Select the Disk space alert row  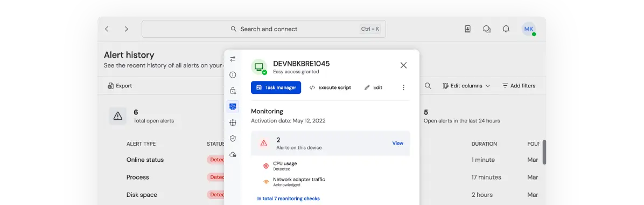[x=142, y=195]
